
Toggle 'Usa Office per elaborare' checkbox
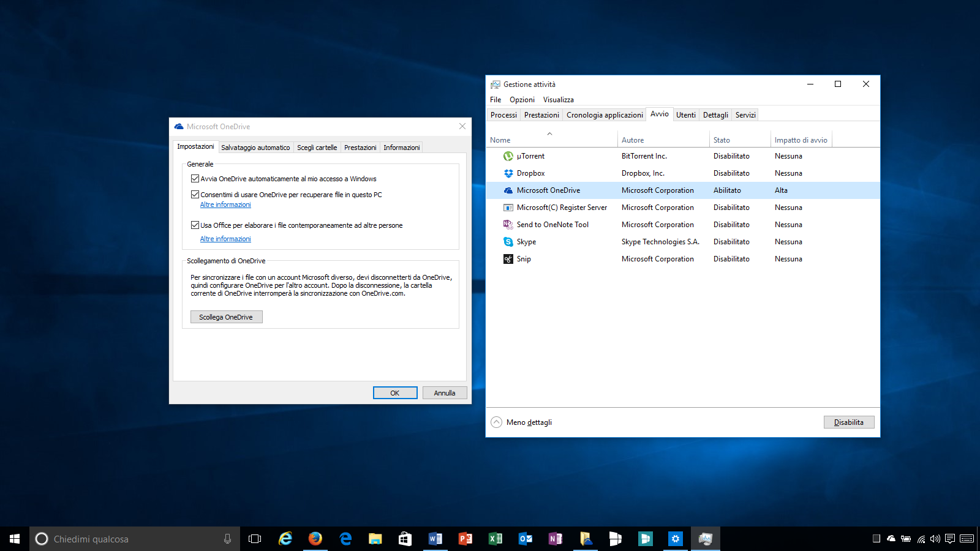tap(195, 225)
